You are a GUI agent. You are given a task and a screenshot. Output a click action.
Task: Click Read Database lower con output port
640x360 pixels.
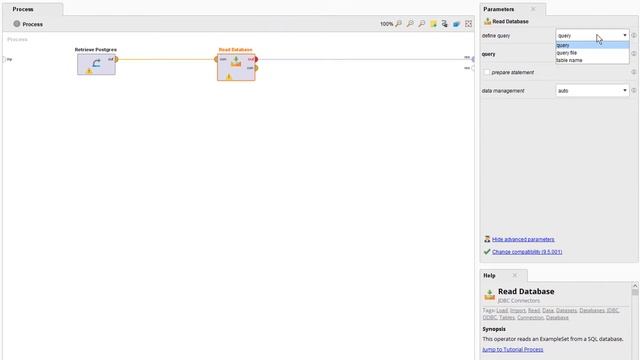[x=256, y=68]
